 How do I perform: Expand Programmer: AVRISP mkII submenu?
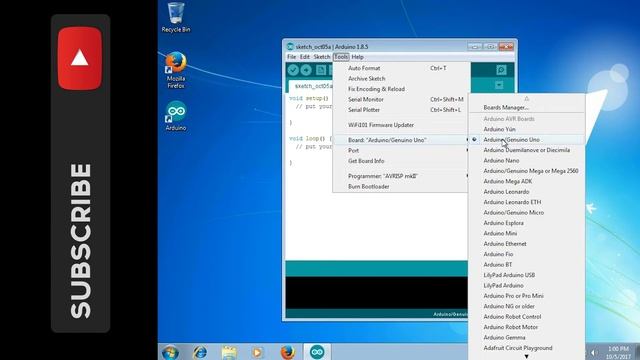[x=401, y=176]
